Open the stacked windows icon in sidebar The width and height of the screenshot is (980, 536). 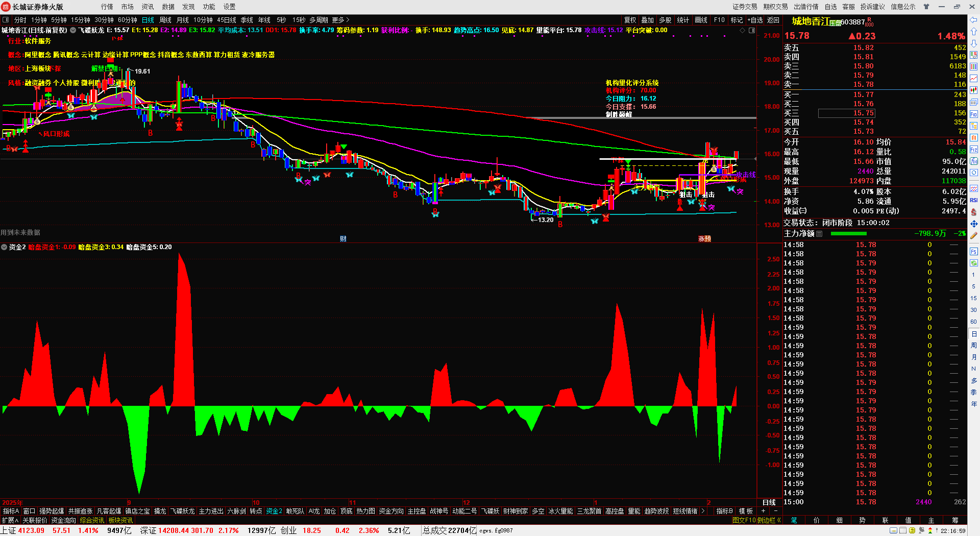(974, 102)
